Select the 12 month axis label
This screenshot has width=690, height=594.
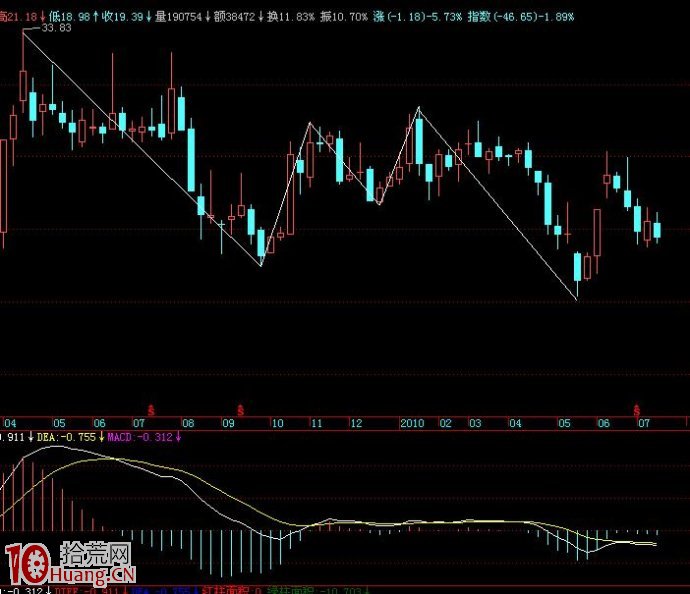coord(356,423)
